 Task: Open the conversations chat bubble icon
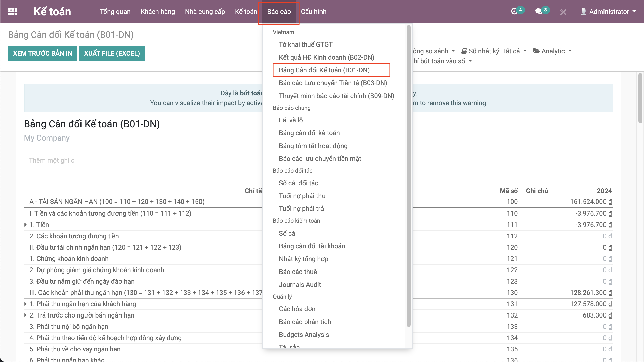point(538,11)
